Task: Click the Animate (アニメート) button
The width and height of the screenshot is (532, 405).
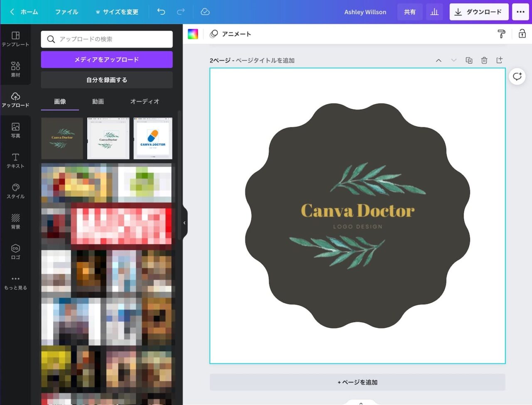Action: point(230,34)
